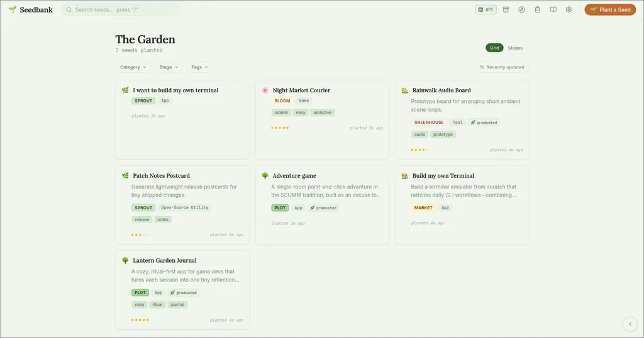Click the GREENHOUSE stage badge
Screen dimensions: 644x338
(x=429, y=123)
